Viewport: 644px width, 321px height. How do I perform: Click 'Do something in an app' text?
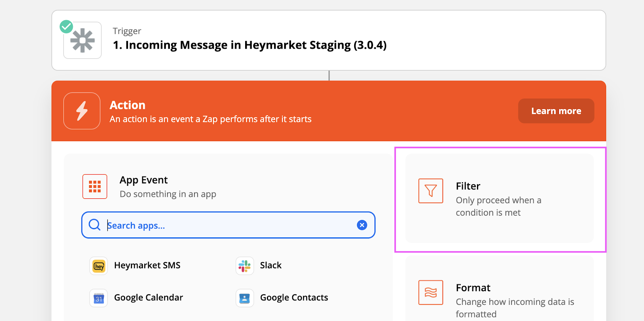(x=168, y=194)
